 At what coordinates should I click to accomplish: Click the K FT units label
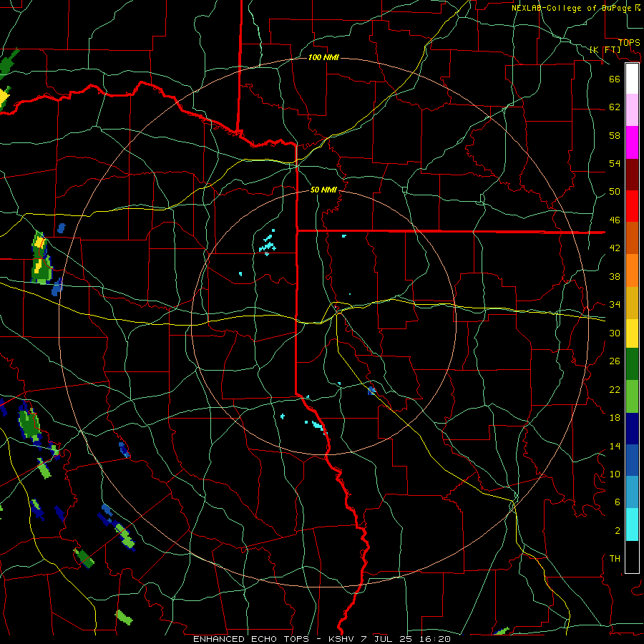point(605,49)
